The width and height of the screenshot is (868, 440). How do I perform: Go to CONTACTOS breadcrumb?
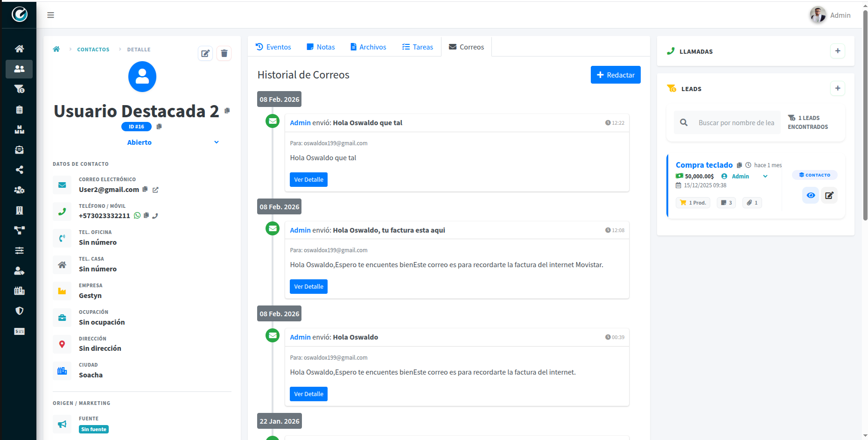click(x=93, y=50)
